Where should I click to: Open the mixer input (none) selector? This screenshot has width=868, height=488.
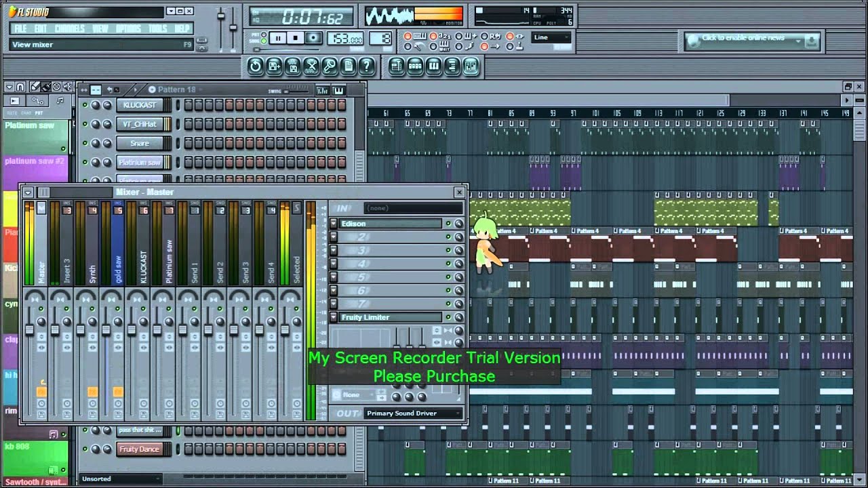click(413, 208)
